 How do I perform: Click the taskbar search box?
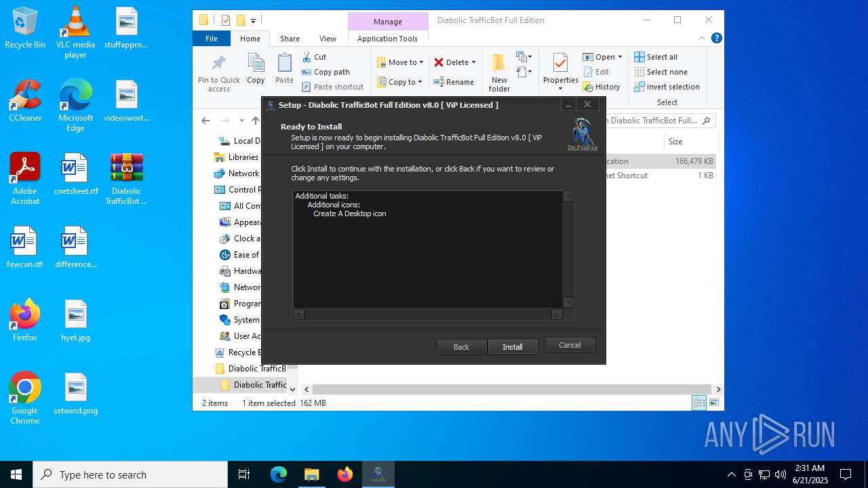130,474
